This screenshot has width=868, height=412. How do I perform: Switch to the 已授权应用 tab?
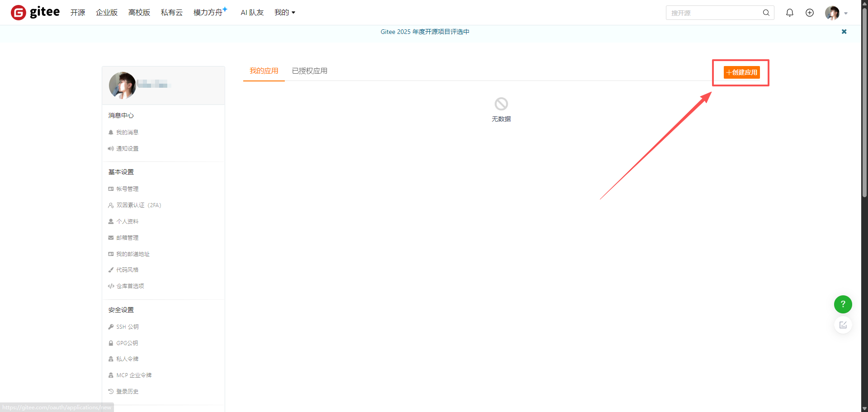(x=309, y=71)
